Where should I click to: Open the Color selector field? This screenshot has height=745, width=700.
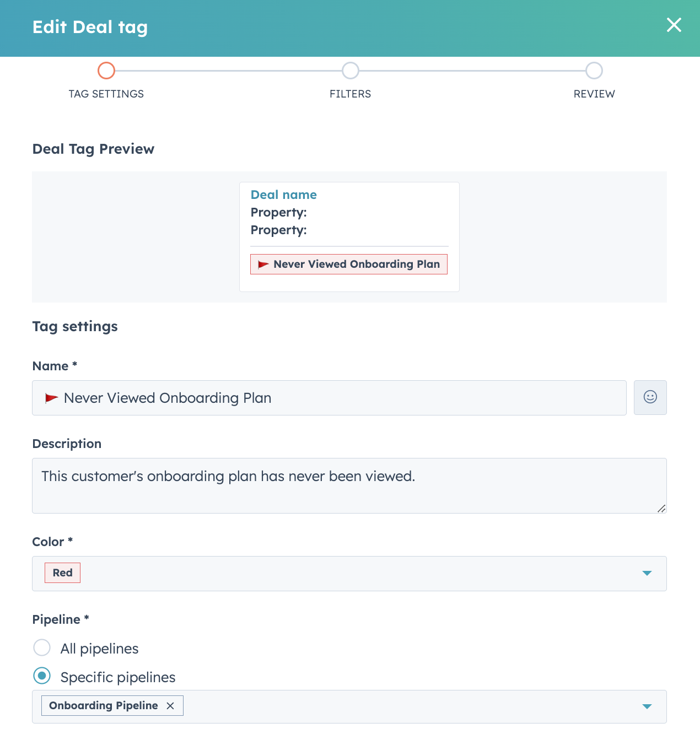349,574
